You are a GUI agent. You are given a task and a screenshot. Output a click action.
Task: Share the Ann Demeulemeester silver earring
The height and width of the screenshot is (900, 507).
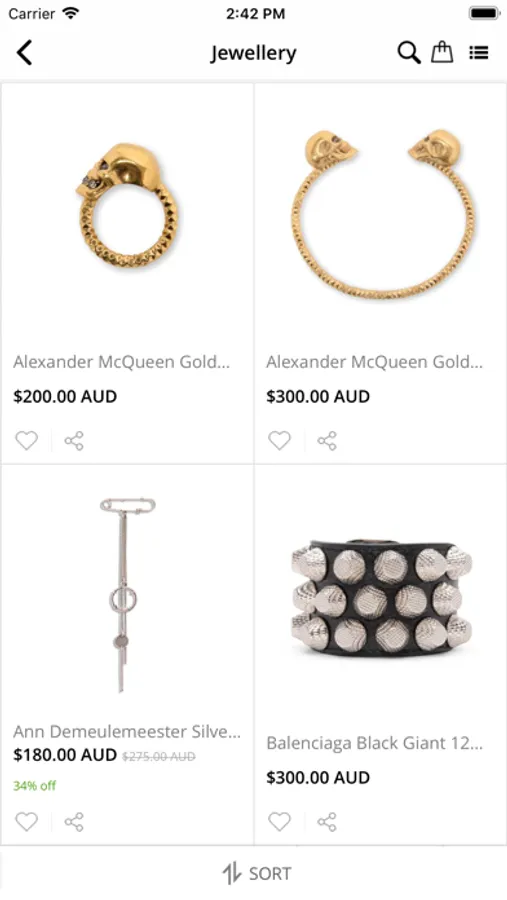click(x=74, y=822)
